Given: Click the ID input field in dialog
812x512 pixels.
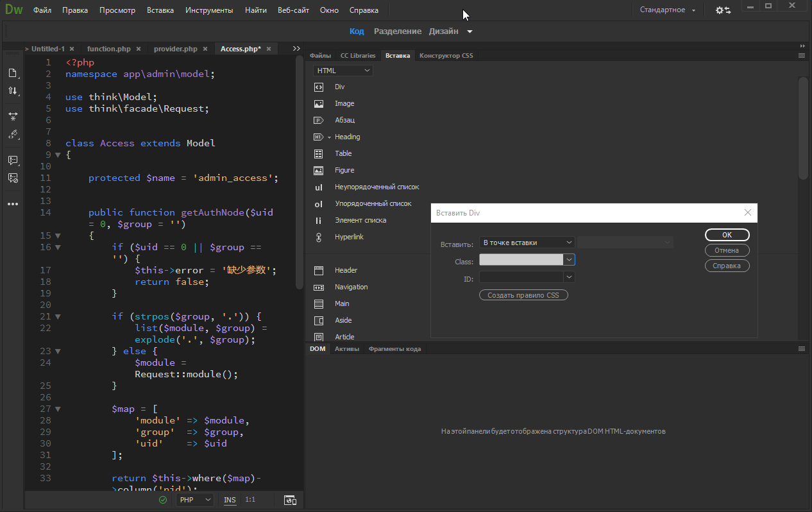Looking at the screenshot, I should point(521,277).
